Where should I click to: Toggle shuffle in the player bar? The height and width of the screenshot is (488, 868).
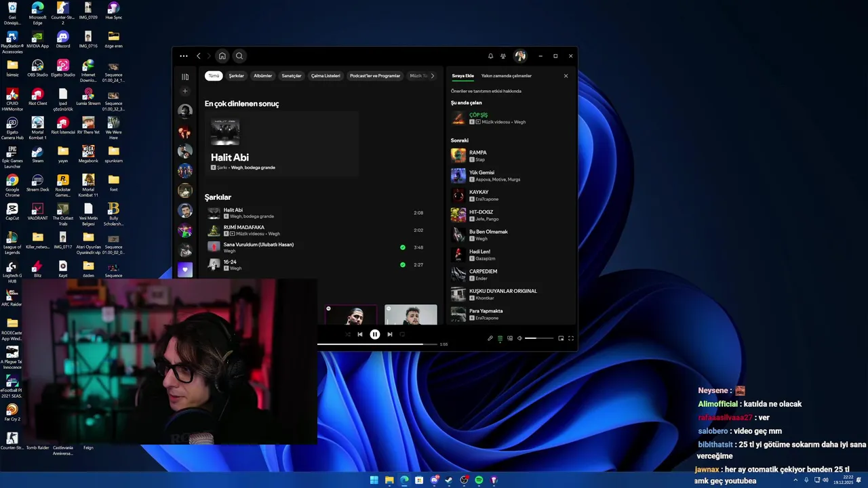pos(348,334)
